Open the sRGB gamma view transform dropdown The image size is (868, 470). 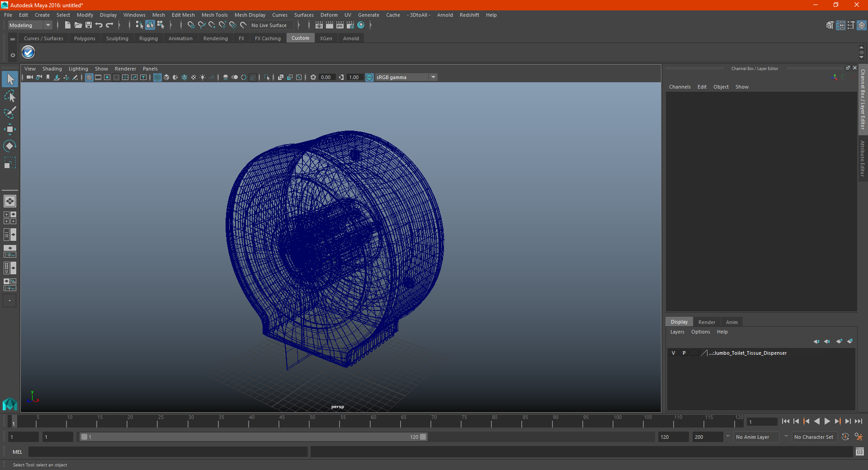[406, 77]
